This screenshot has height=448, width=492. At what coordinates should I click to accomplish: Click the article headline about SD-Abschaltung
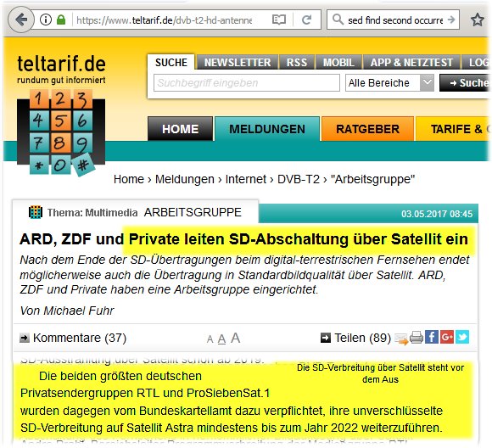pyautogui.click(x=243, y=239)
